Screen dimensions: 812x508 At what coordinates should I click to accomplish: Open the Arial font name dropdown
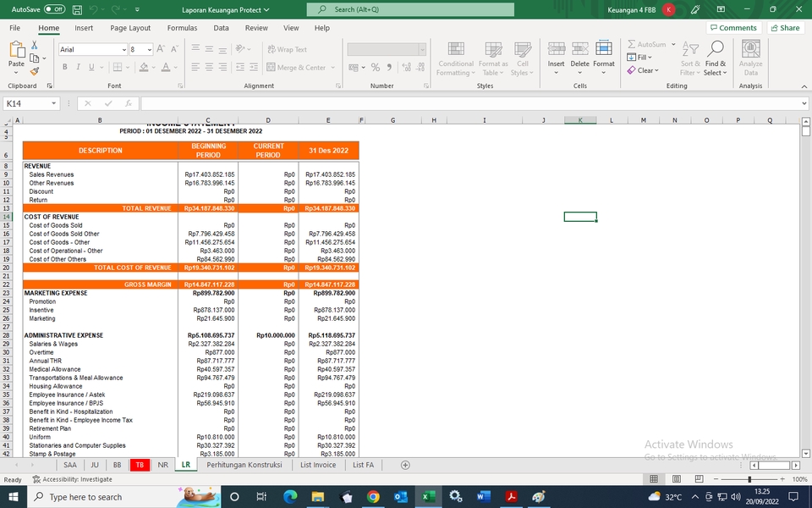[x=123, y=50]
